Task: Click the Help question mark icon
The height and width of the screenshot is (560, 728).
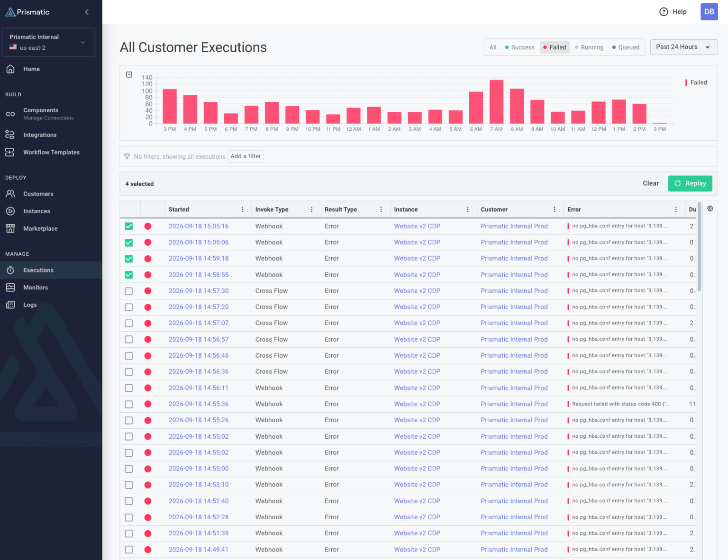Action: pyautogui.click(x=664, y=12)
